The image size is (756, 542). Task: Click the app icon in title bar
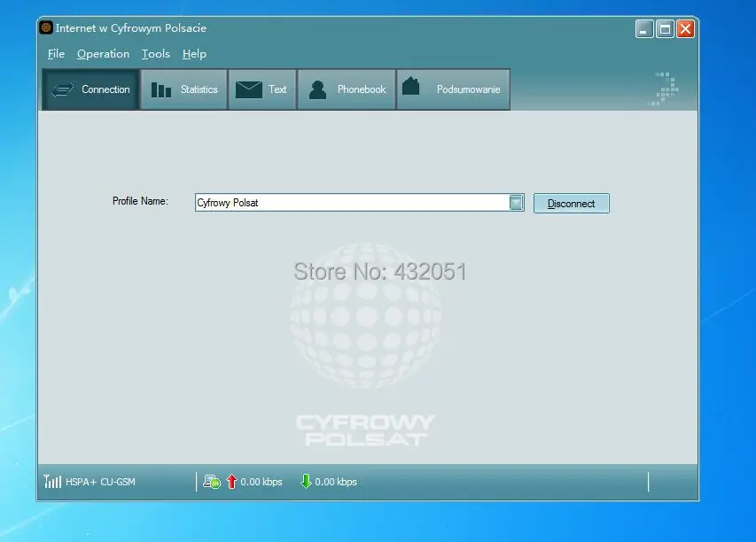pos(46,28)
